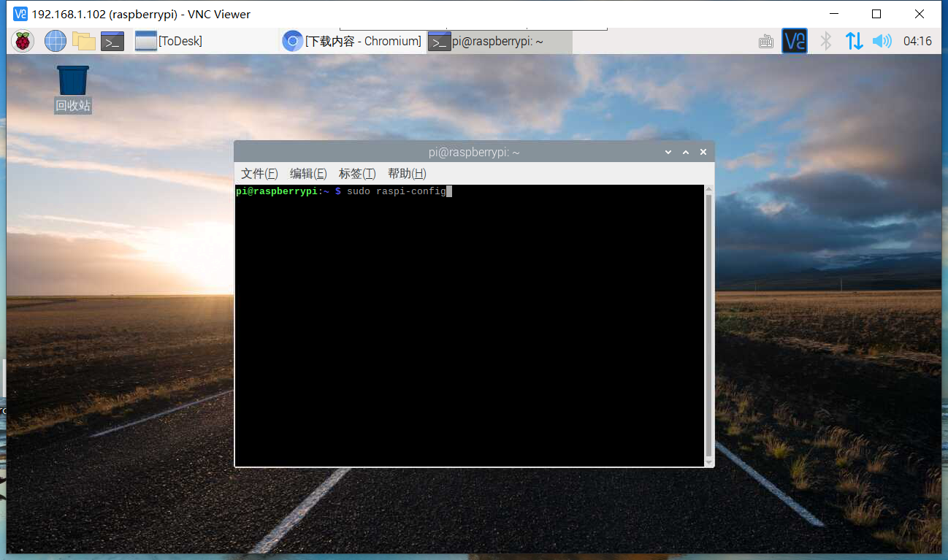Click the terminal scrollbar down arrow
948x560 pixels.
pos(708,461)
